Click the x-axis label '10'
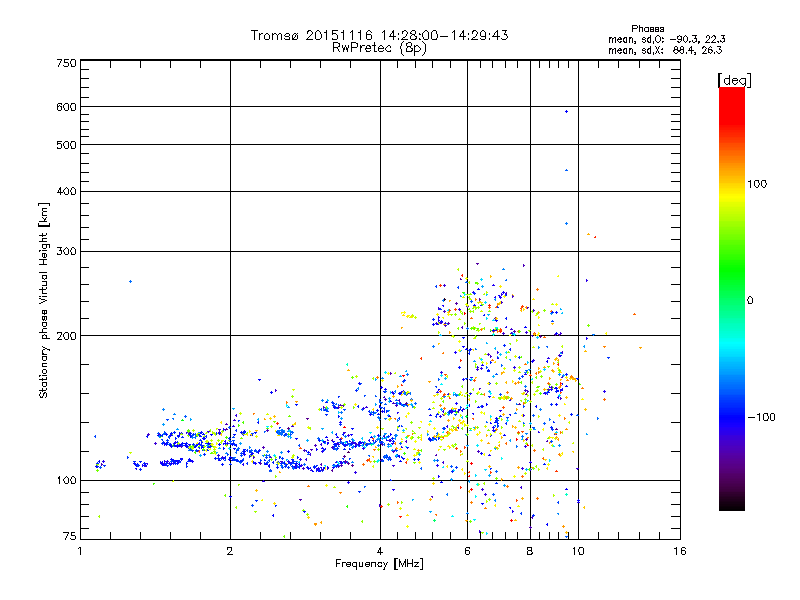Image resolution: width=800 pixels, height=600 pixels. [578, 551]
